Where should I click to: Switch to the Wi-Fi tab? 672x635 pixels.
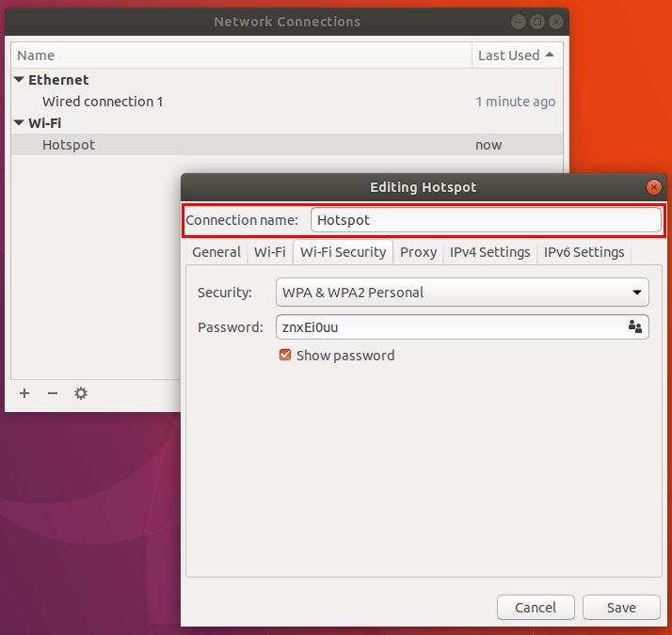pyautogui.click(x=269, y=252)
